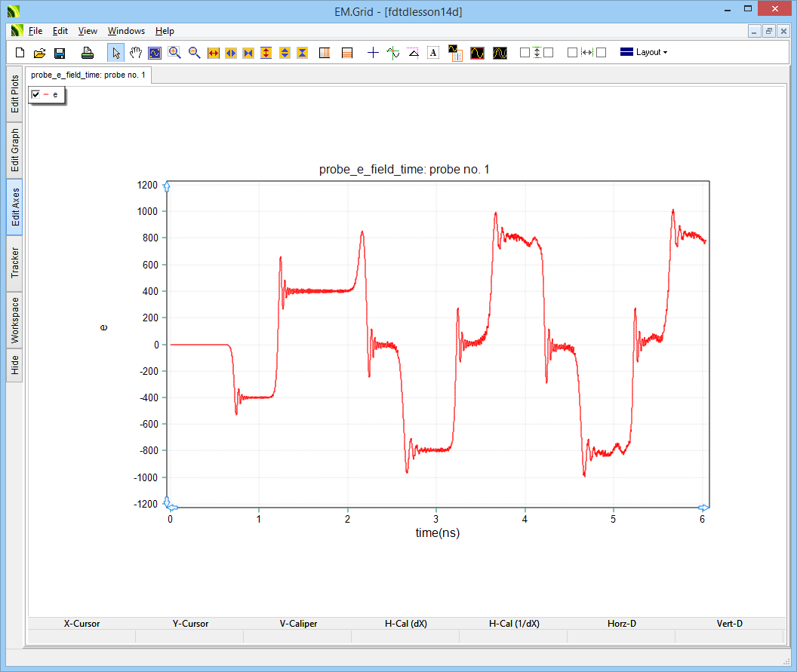797x672 pixels.
Task: Toggle the vertical caliper checkbox pair
Action: coord(537,53)
